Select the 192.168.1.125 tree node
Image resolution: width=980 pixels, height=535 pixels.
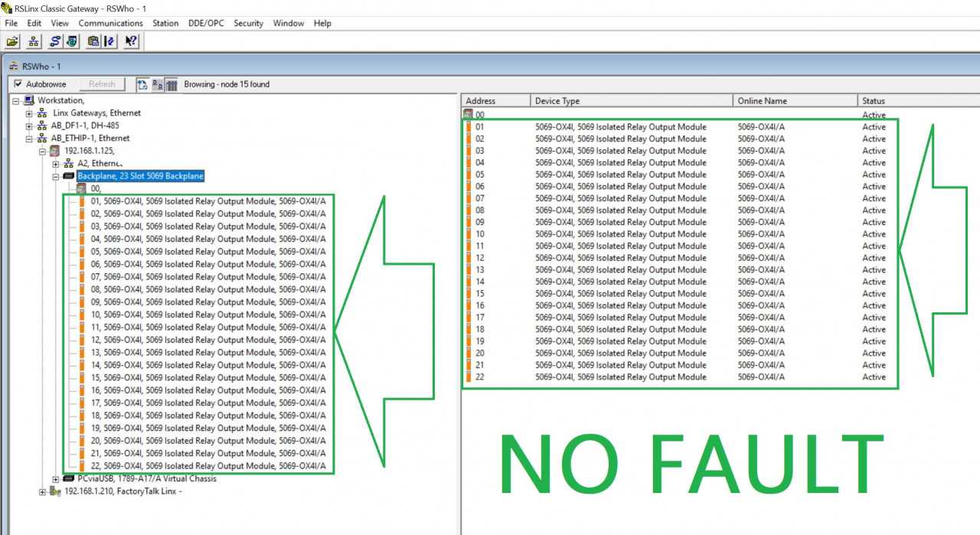coord(89,151)
